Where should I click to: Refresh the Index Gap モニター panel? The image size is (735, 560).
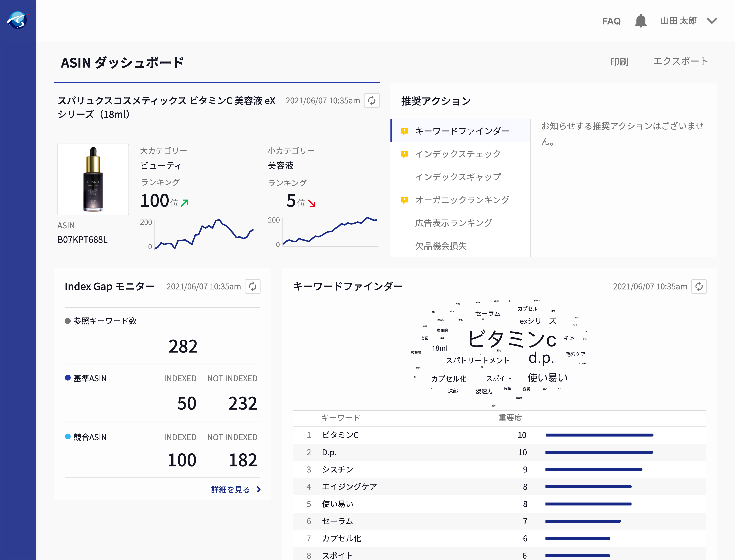253,286
